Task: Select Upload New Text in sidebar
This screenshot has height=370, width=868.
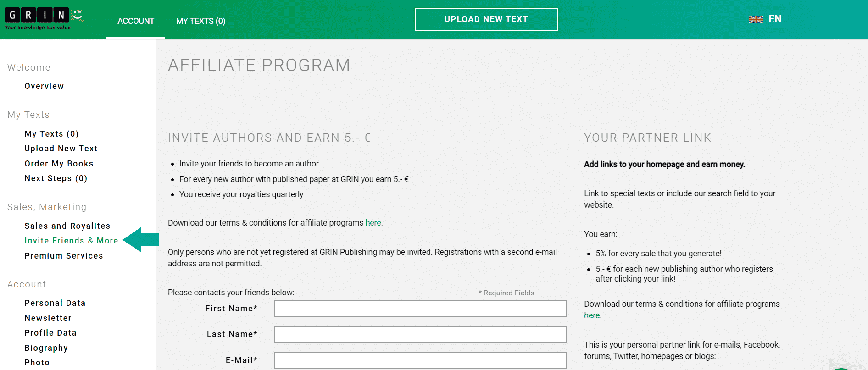Action: (x=61, y=149)
